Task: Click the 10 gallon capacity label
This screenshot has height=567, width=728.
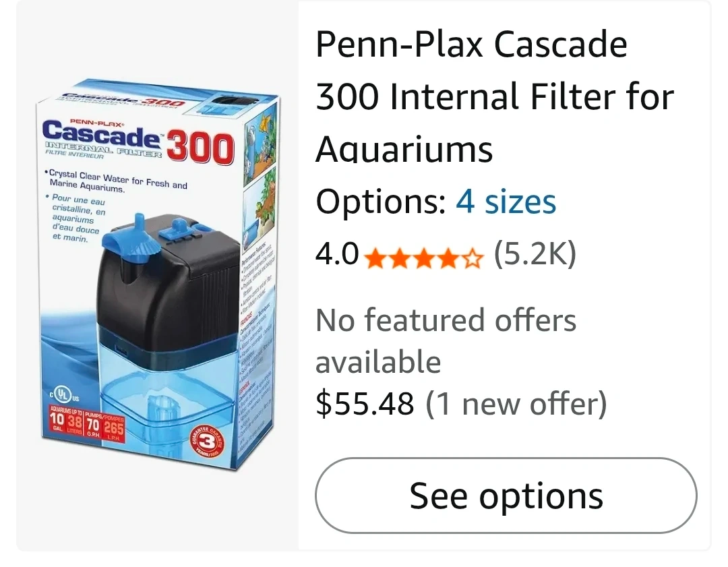Action: point(57,419)
